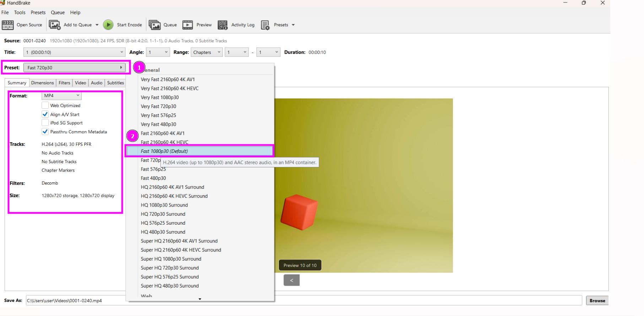Open the File menu
This screenshot has width=644, height=316.
click(5, 12)
